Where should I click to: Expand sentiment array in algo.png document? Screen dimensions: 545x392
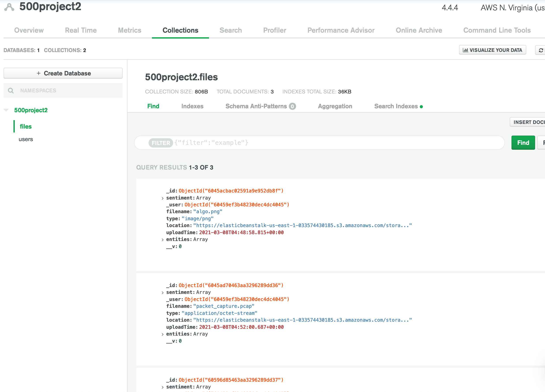tap(163, 198)
